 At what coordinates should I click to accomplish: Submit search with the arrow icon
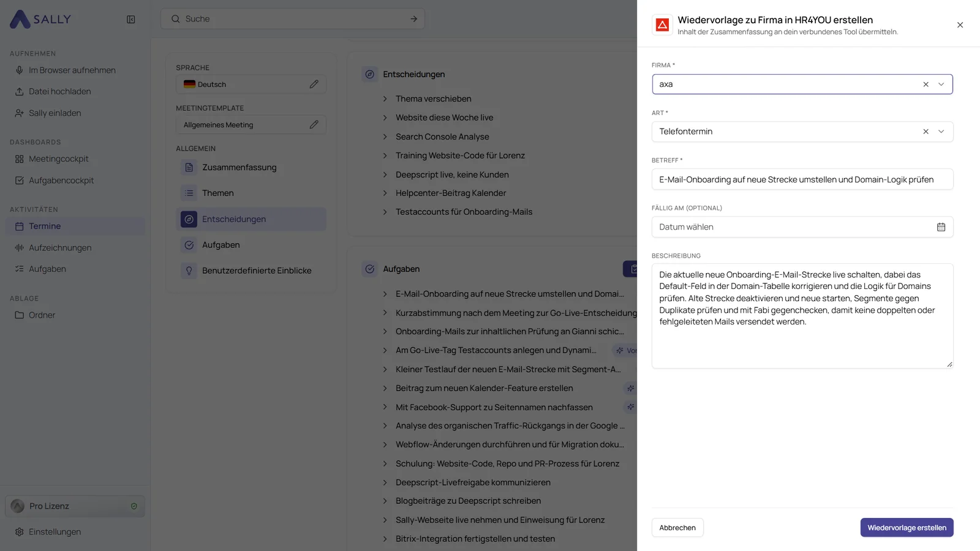pyautogui.click(x=413, y=19)
